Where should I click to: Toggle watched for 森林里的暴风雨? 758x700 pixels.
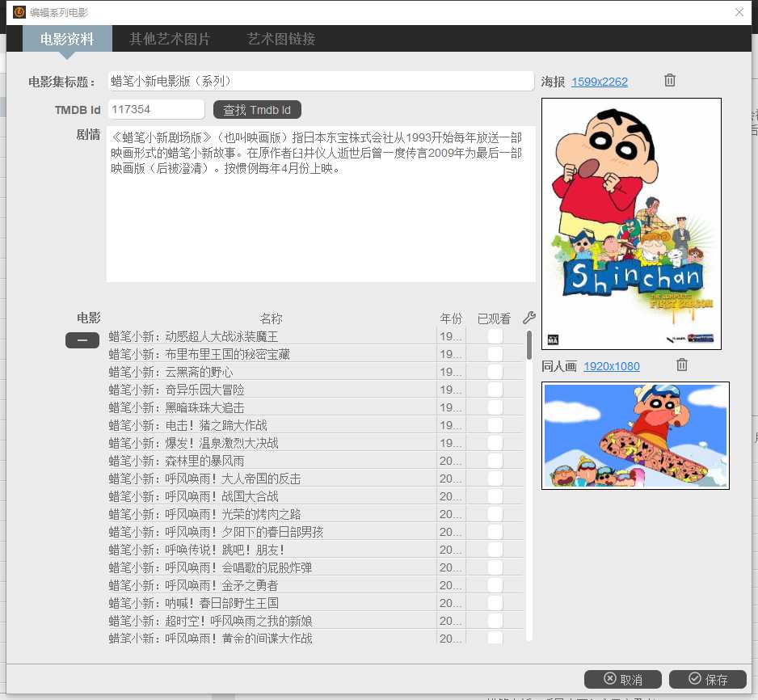point(495,461)
